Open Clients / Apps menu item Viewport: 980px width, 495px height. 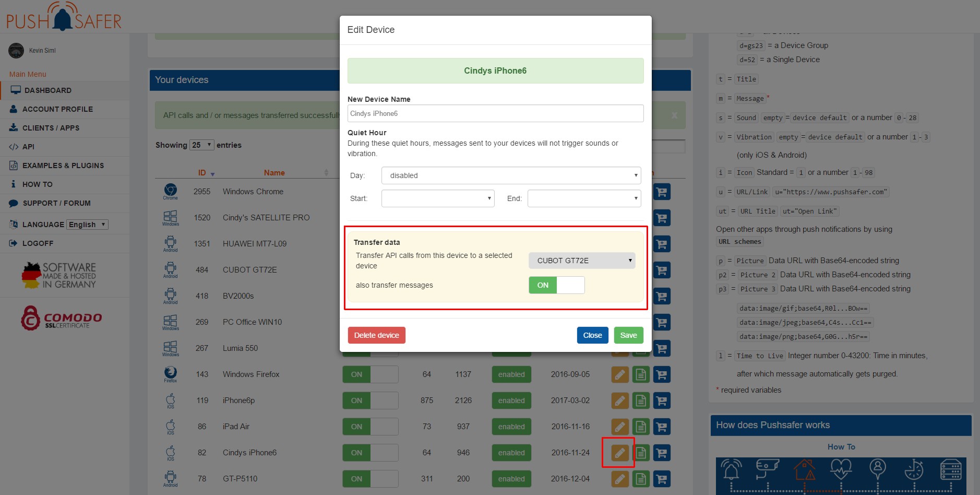[65, 128]
